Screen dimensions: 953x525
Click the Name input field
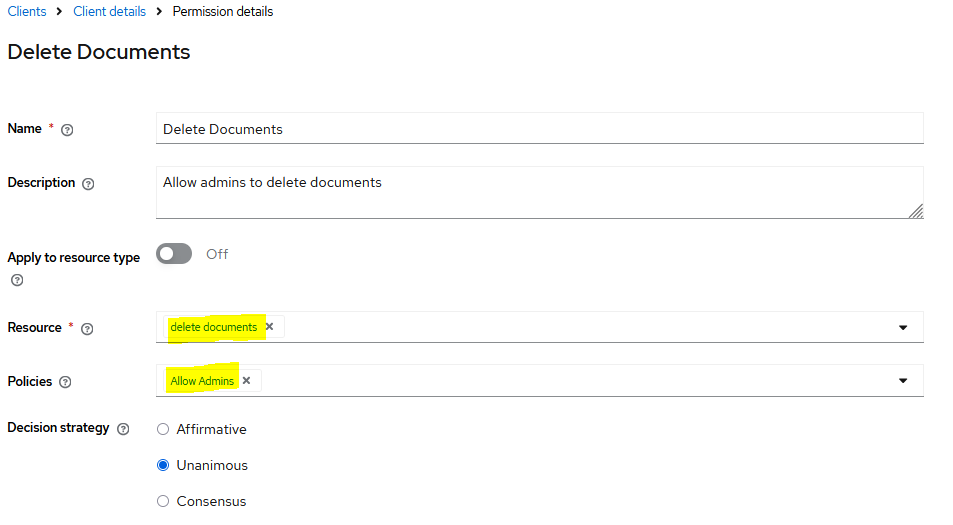click(x=540, y=129)
